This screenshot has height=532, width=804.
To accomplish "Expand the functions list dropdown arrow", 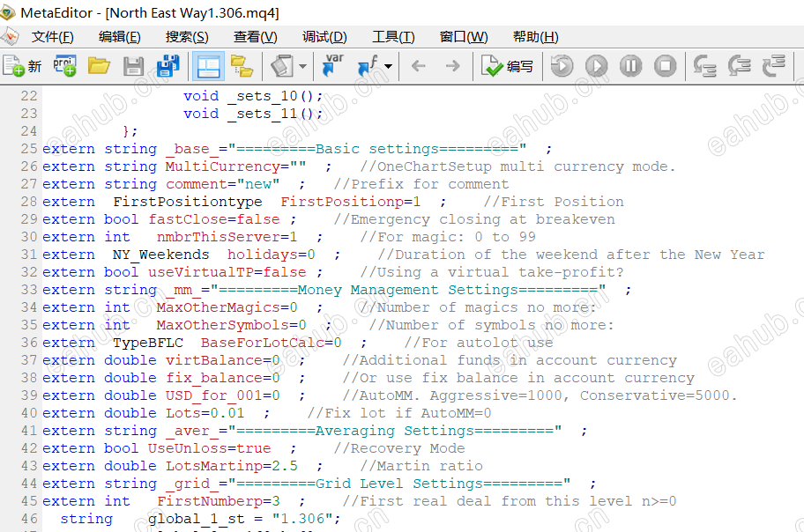I will point(388,66).
